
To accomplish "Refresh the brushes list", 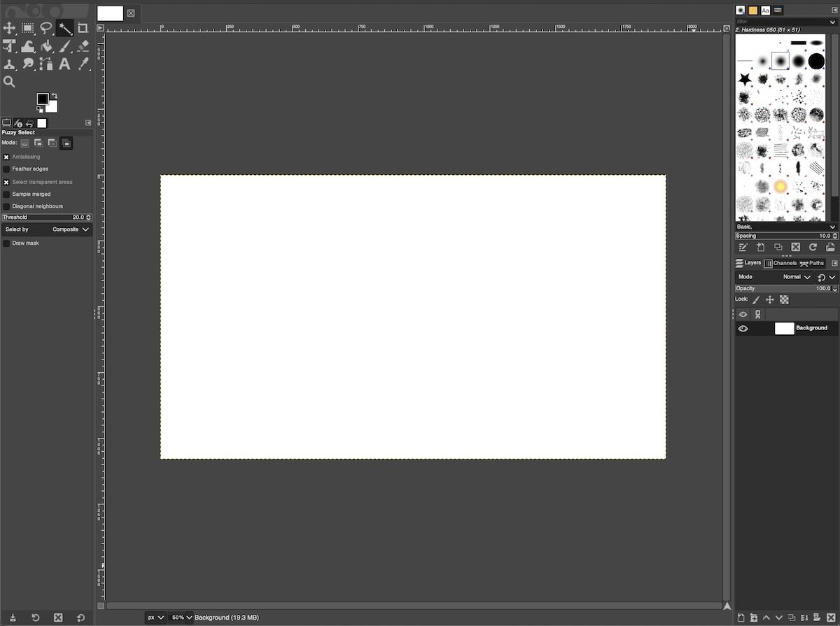I will [x=812, y=247].
